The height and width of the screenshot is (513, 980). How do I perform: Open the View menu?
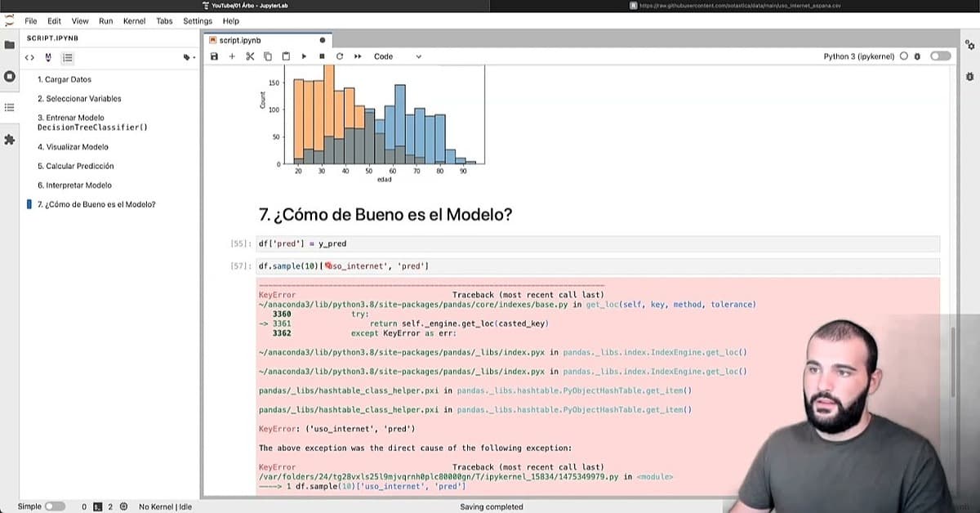click(x=80, y=21)
